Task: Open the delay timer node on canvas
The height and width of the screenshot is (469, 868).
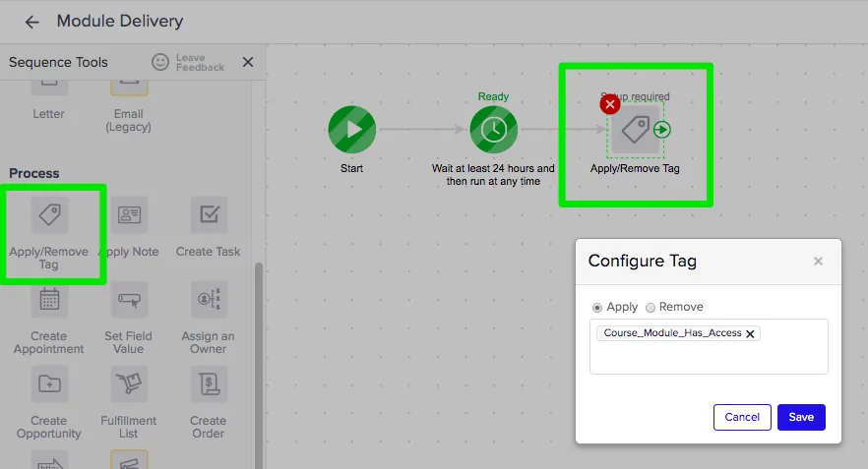Action: tap(493, 130)
